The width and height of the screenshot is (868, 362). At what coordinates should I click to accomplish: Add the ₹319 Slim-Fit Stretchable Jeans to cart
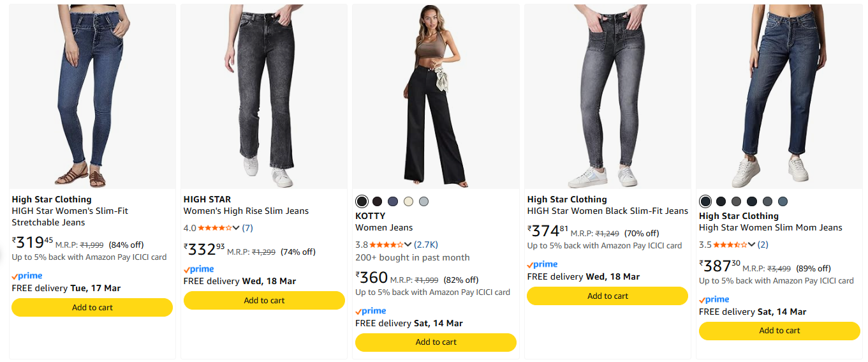click(x=92, y=307)
